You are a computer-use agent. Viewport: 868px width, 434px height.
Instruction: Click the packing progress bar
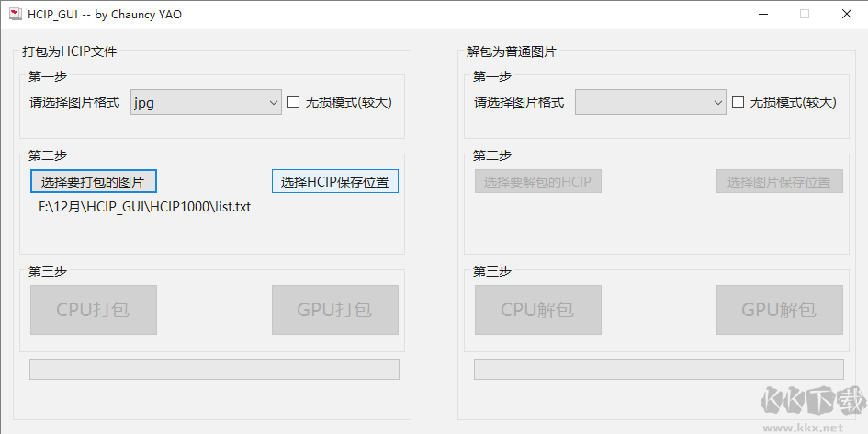pyautogui.click(x=215, y=369)
